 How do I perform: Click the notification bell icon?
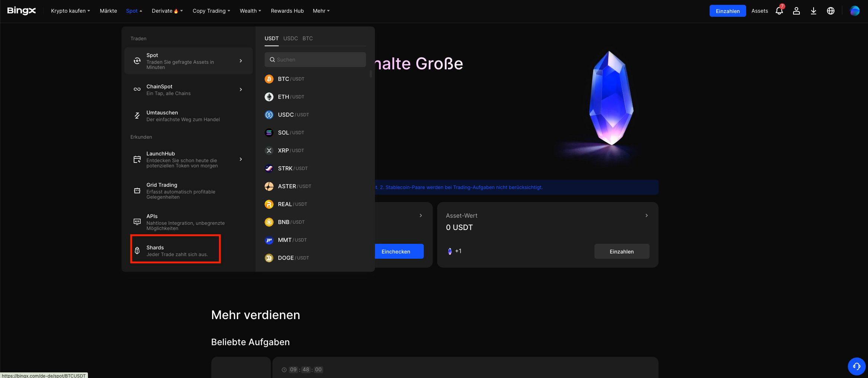tap(779, 11)
